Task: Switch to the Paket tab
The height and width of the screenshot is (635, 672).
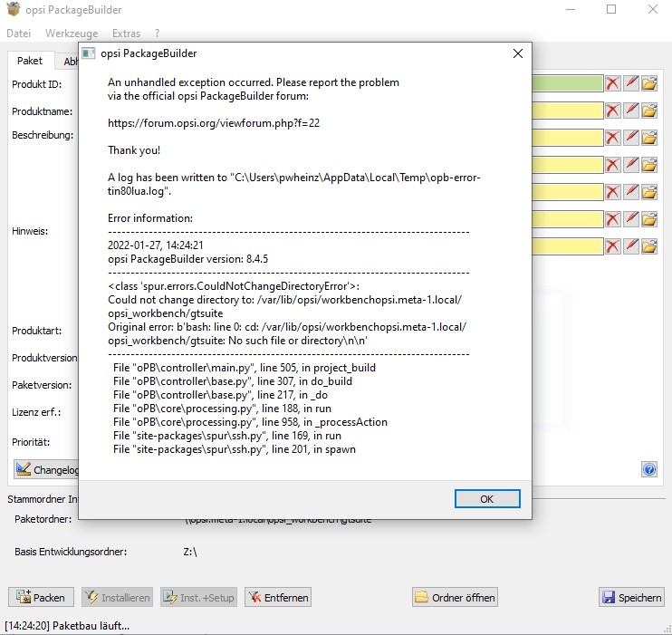Action: click(x=30, y=61)
